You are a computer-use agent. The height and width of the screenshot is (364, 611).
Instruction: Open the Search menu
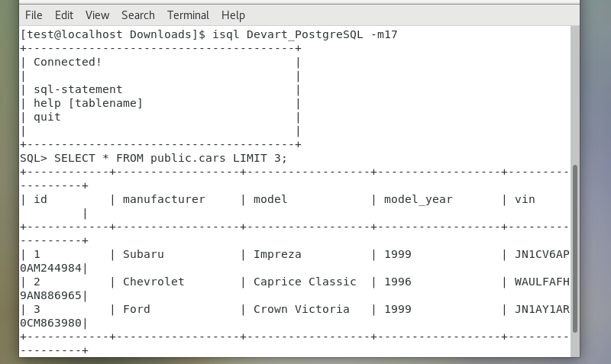(138, 15)
